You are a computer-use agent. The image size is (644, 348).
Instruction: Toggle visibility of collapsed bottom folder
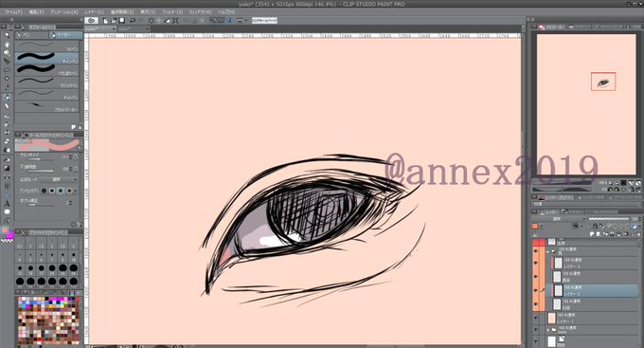pos(536,330)
